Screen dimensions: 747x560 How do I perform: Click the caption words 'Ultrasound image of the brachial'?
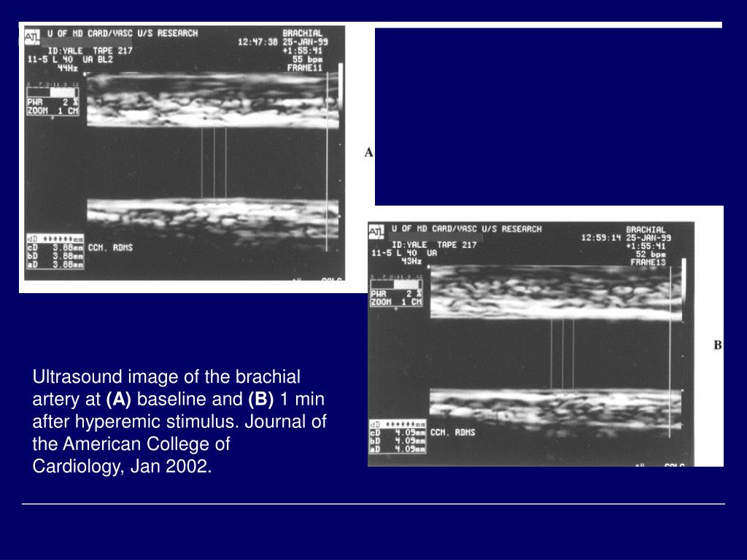pyautogui.click(x=166, y=377)
